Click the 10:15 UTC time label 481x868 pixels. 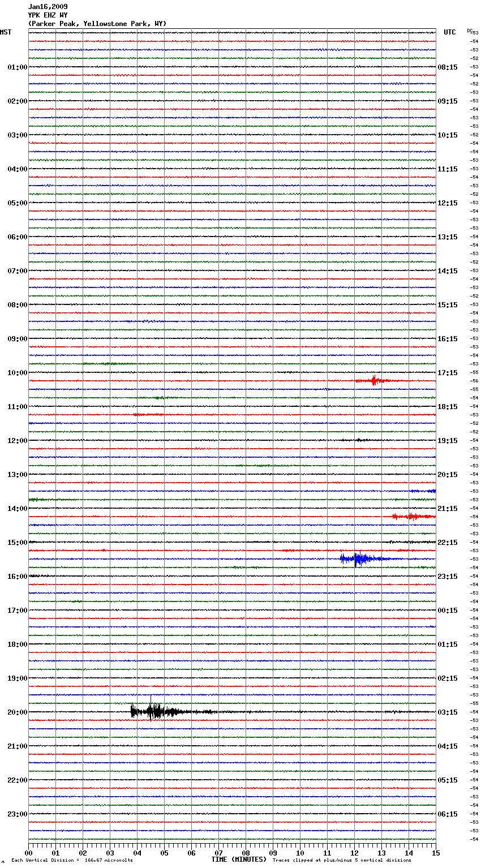[448, 135]
